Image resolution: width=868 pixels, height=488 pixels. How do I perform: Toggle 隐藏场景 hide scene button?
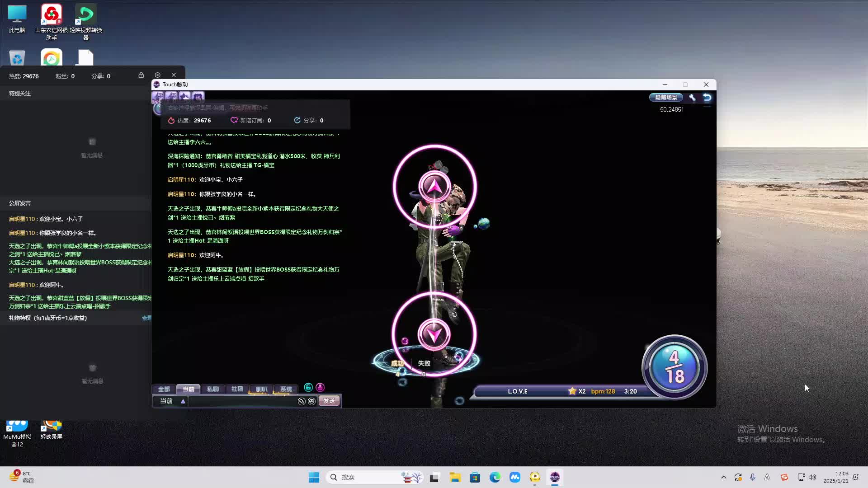pyautogui.click(x=666, y=98)
